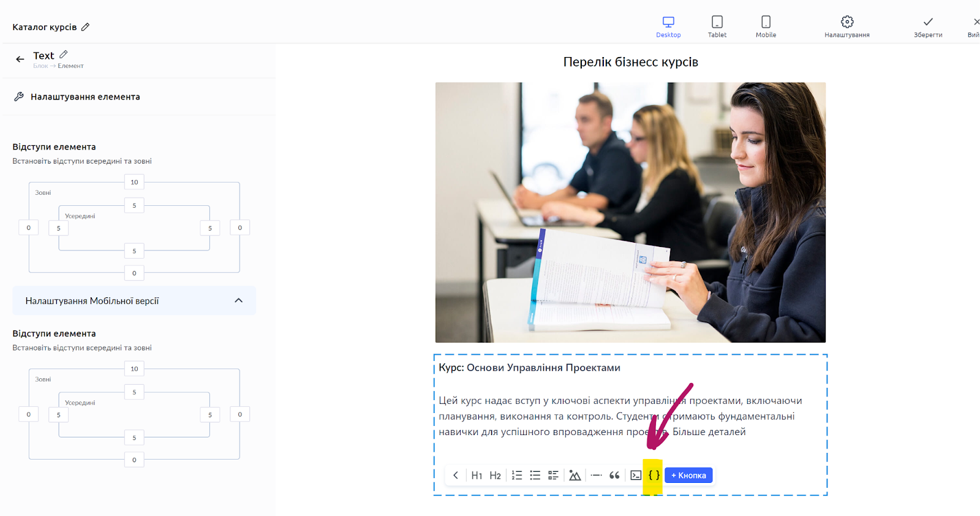
Task: Insert a quote block
Action: point(614,476)
